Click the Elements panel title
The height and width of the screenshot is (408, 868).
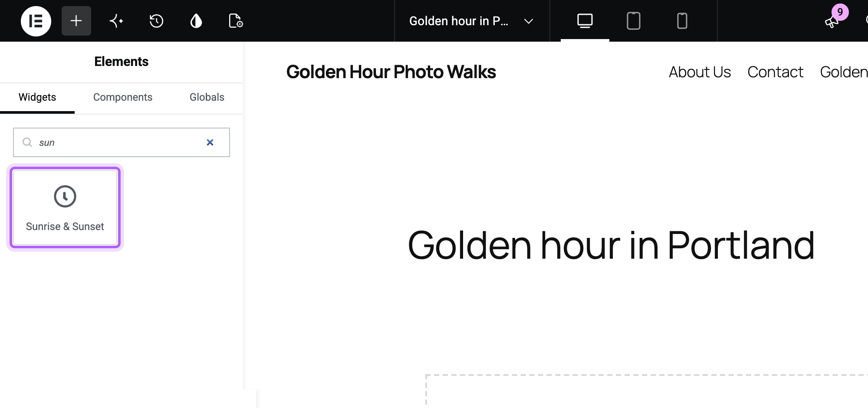[x=122, y=62]
